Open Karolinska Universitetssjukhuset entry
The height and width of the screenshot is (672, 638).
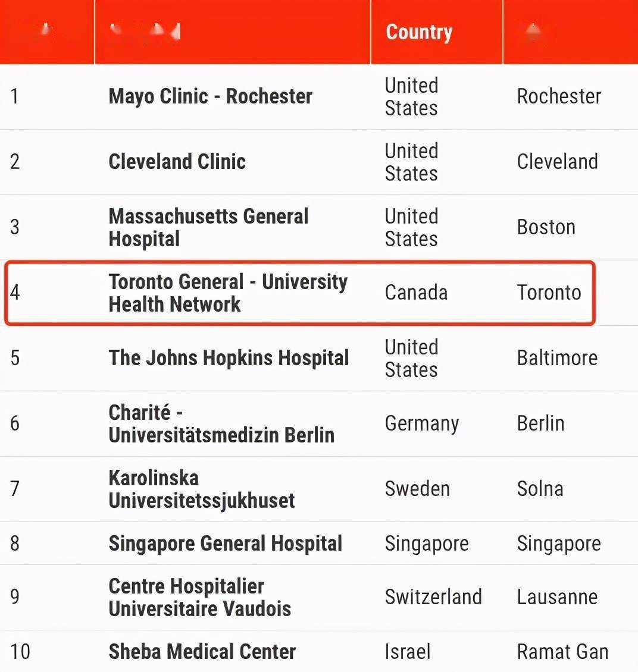tap(202, 489)
